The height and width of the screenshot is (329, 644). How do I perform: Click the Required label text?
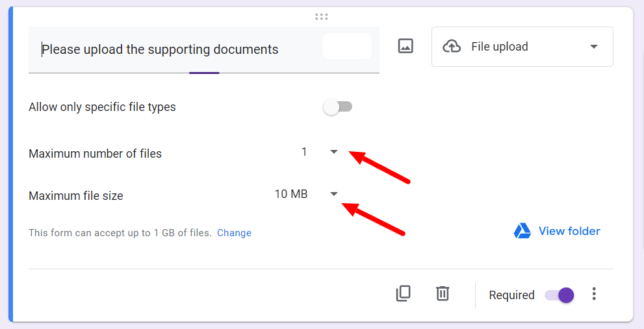pyautogui.click(x=511, y=295)
